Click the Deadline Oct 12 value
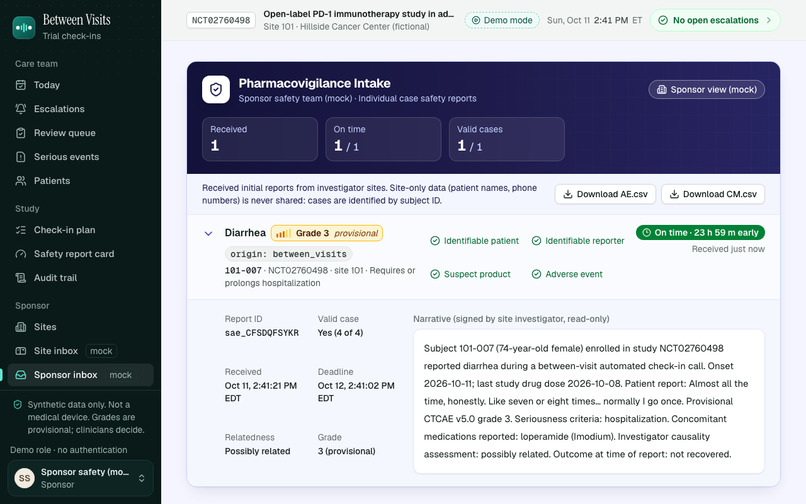 (x=356, y=392)
